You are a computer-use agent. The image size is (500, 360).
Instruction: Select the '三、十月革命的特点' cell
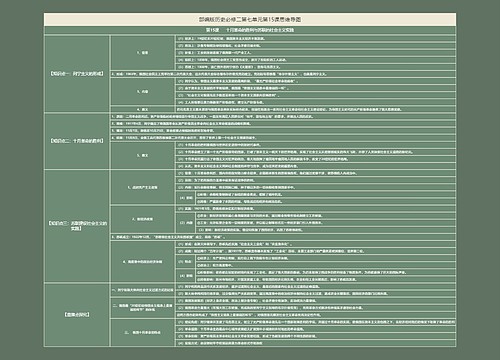[x=143, y=333]
